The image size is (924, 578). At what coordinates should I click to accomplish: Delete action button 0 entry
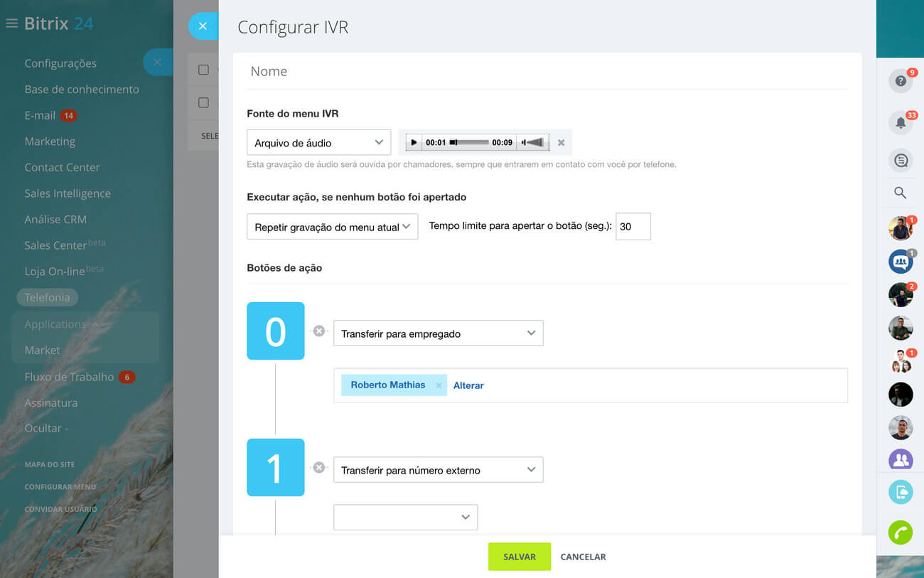(x=319, y=331)
